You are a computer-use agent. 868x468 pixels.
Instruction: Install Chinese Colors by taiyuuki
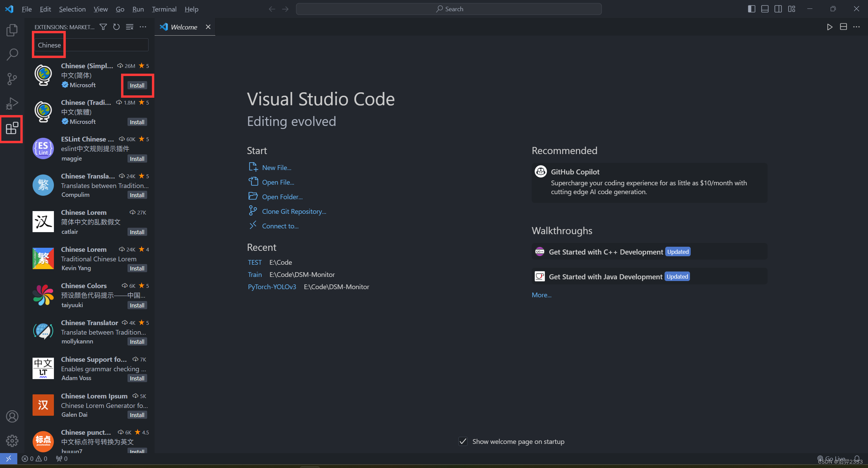(x=137, y=305)
